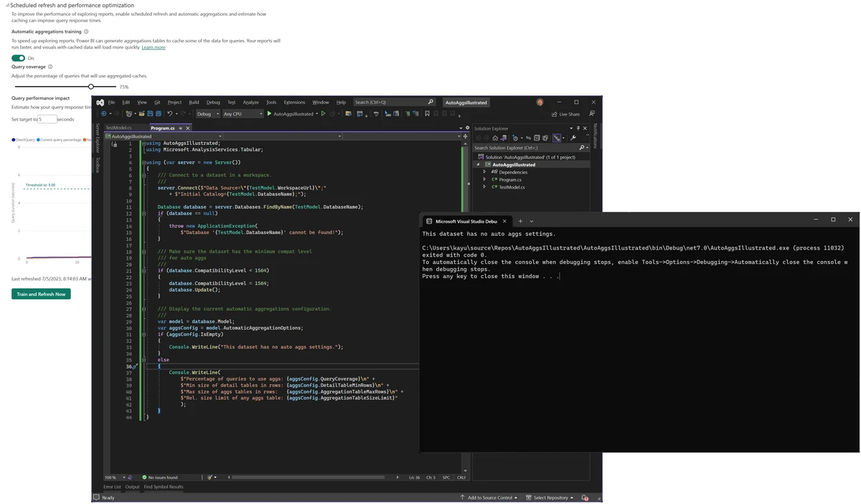Click Collapse All in Solution Explorer

click(536, 138)
